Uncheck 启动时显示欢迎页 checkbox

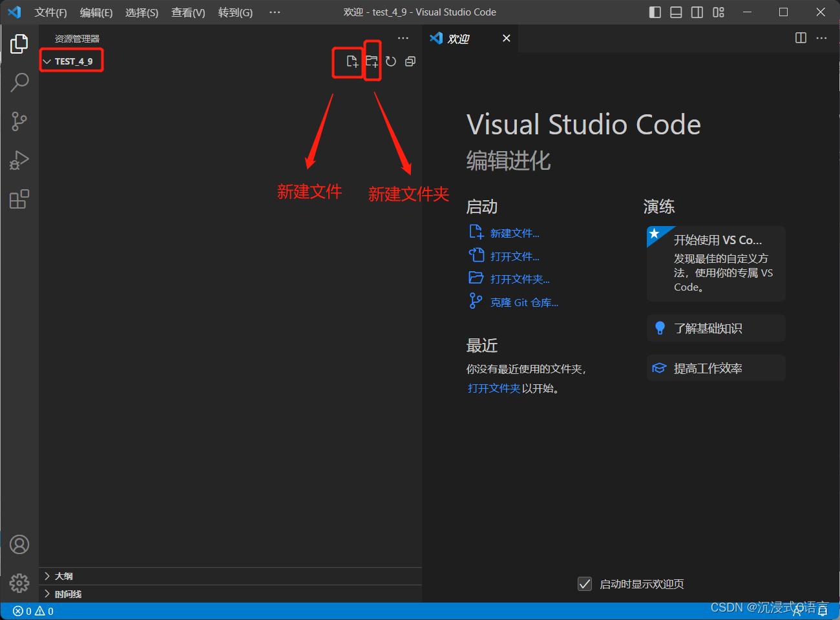click(585, 584)
